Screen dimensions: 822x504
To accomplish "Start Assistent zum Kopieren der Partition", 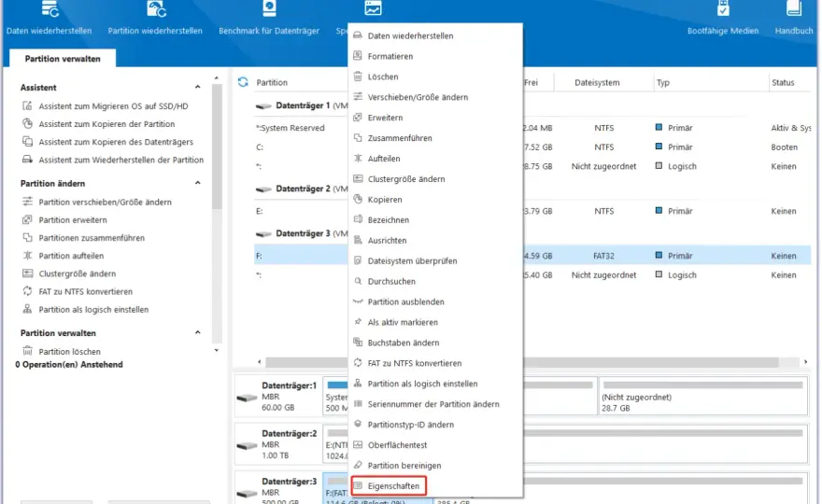I will (99, 123).
